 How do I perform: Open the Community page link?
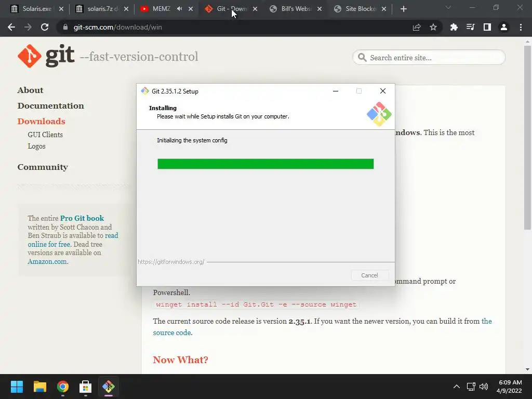point(43,167)
